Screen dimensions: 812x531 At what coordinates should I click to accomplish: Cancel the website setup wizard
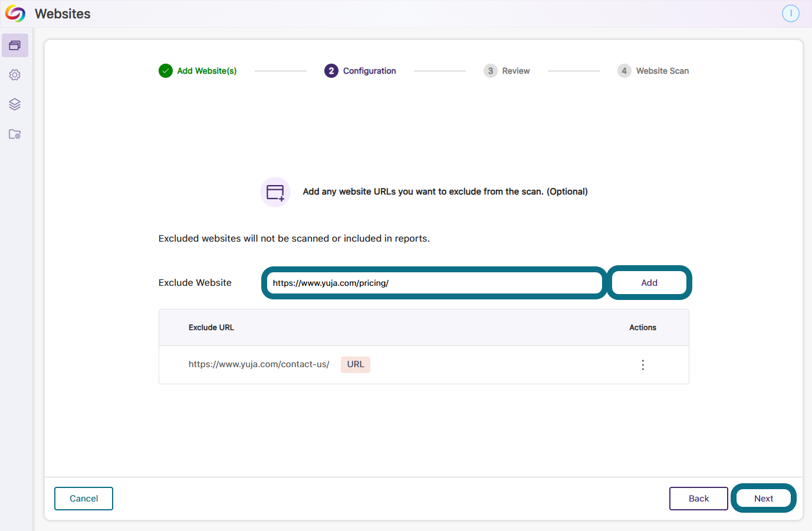coord(84,499)
